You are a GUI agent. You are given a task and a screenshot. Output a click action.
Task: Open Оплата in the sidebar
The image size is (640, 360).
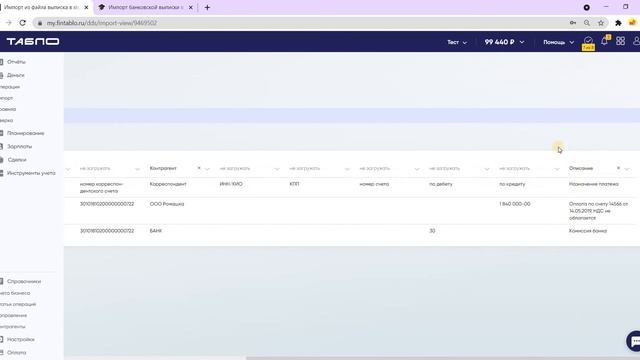pos(16,353)
